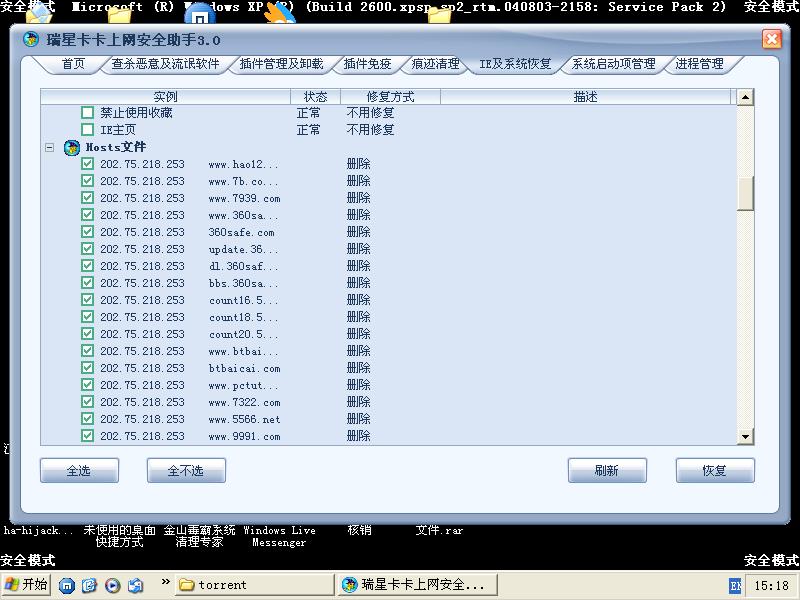Click the vertical scrollbar thumb
800x600 pixels.
click(x=745, y=193)
